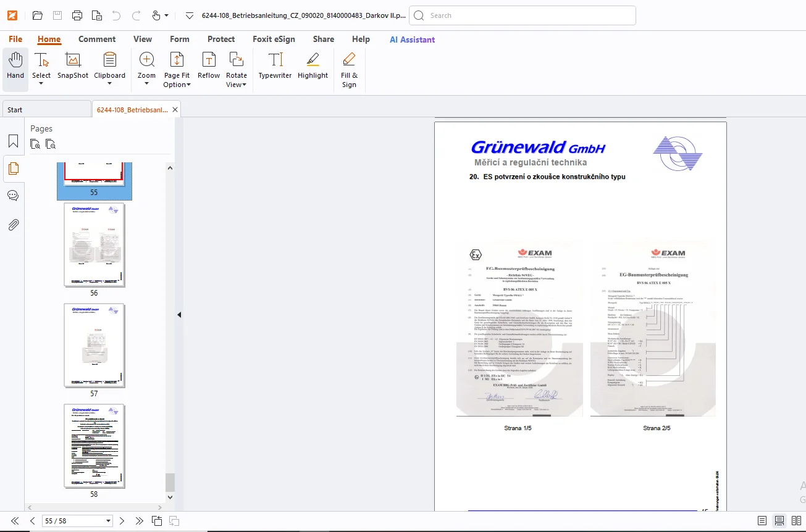Viewport: 806px width, 532px height.
Task: Open the Attachments side panel
Action: pos(13,225)
